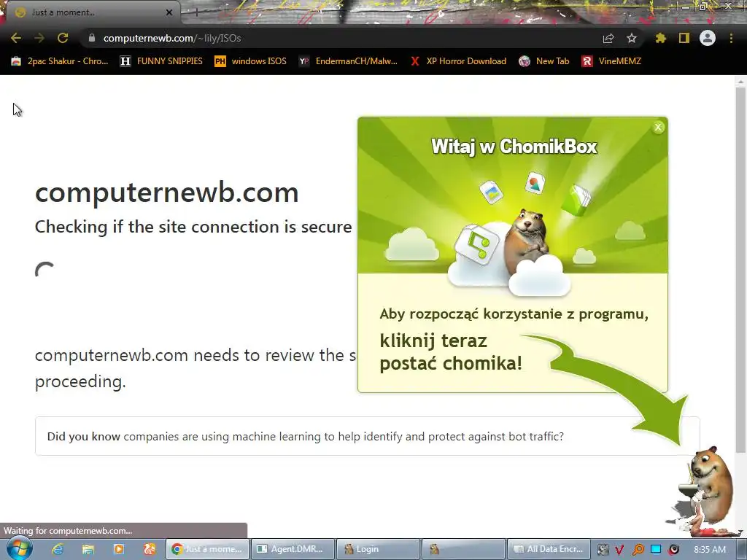Click the red V tray icon

[x=619, y=550]
